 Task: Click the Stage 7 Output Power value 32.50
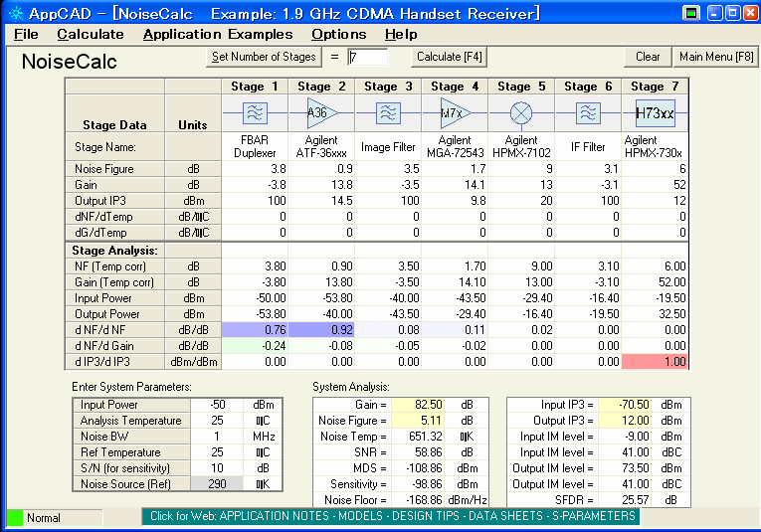pos(655,314)
